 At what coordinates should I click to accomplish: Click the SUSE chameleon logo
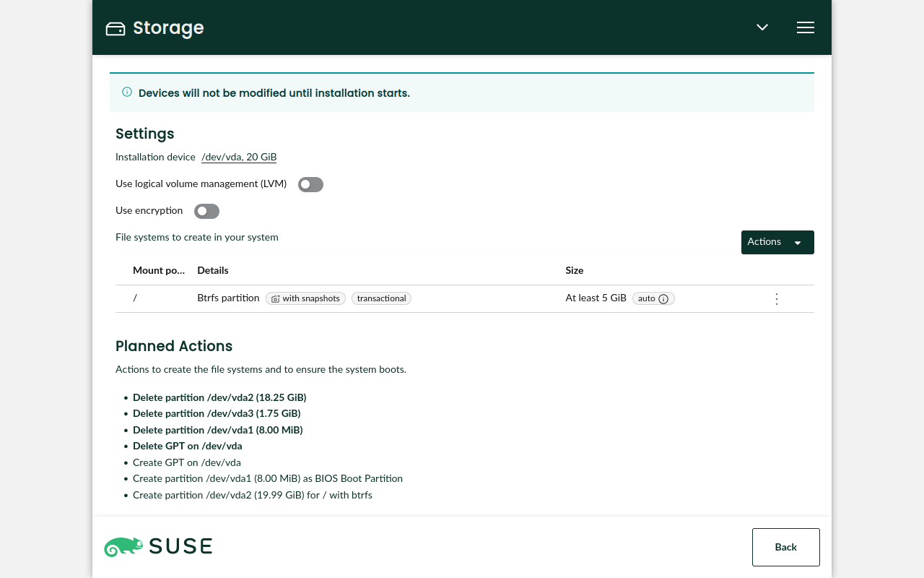[124, 547]
